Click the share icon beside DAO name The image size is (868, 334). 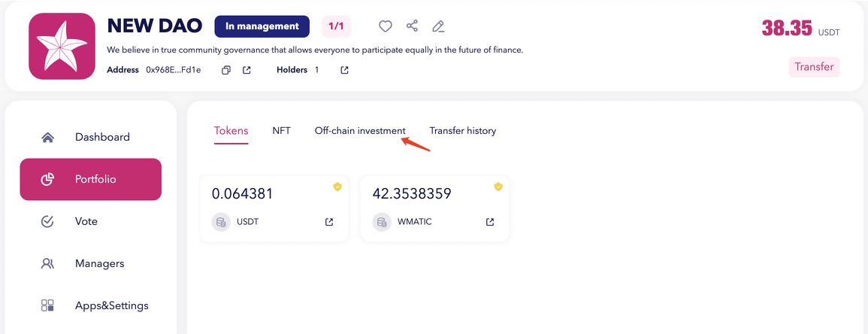(412, 26)
